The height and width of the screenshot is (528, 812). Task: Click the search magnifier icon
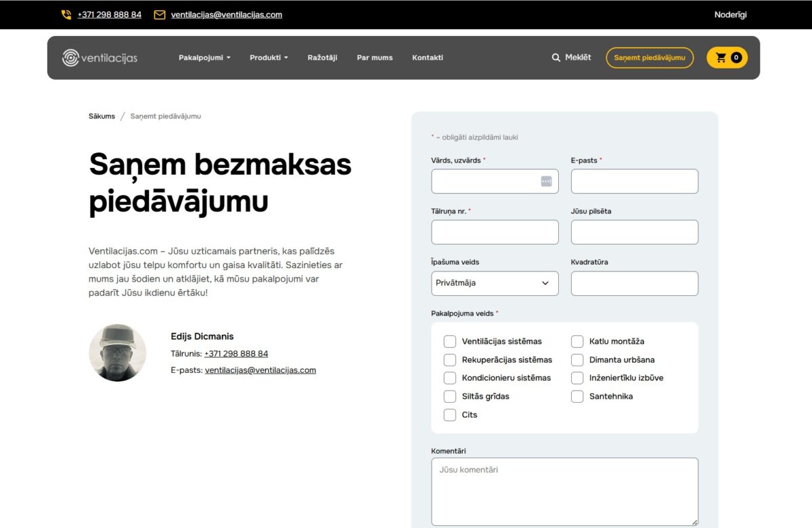[x=556, y=58]
